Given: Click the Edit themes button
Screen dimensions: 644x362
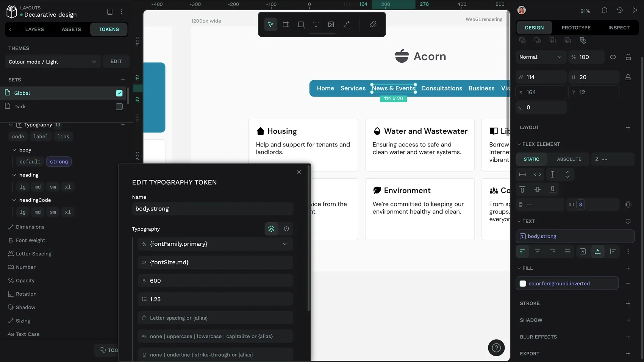Looking at the screenshot, I should pyautogui.click(x=116, y=61).
